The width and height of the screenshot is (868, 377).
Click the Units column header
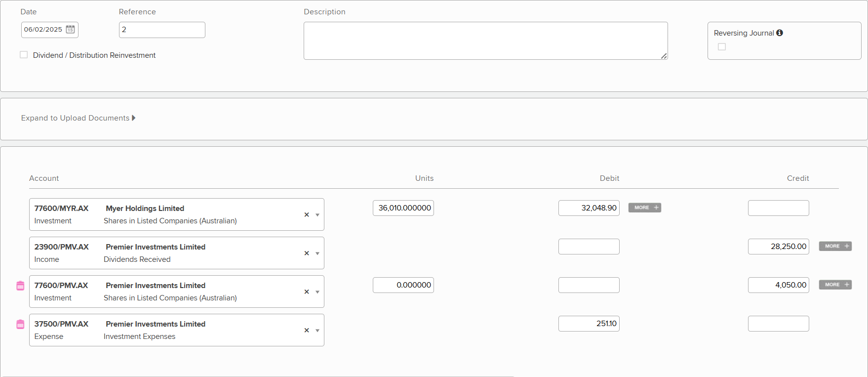(424, 178)
